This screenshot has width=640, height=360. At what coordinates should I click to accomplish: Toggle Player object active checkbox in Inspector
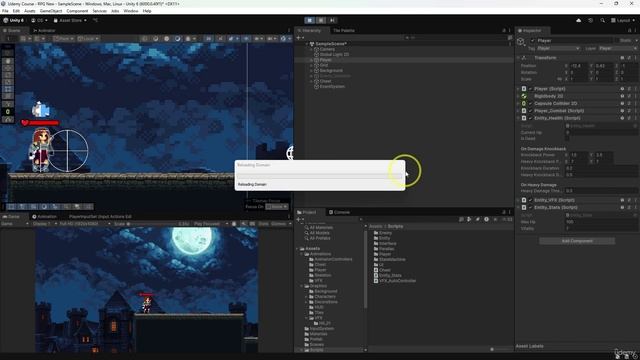pos(532,40)
